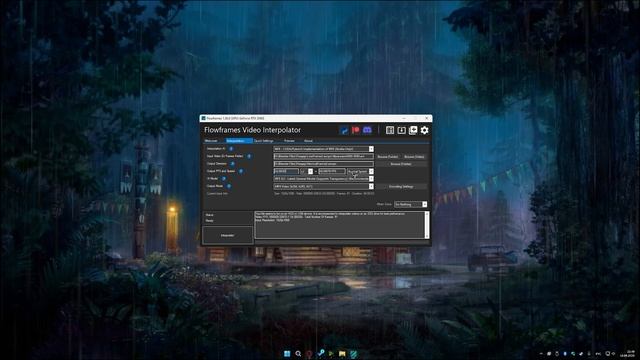Focus the output directory path field
640x360 pixels.
[323, 164]
